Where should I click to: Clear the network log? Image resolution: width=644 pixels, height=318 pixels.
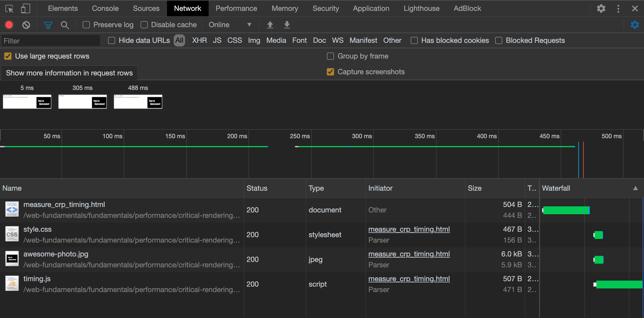26,25
